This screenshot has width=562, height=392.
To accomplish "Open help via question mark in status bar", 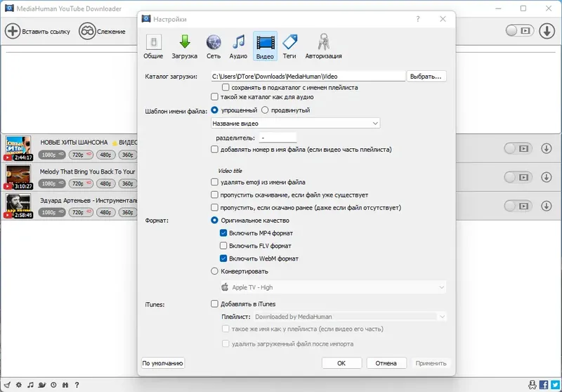I will (77, 385).
